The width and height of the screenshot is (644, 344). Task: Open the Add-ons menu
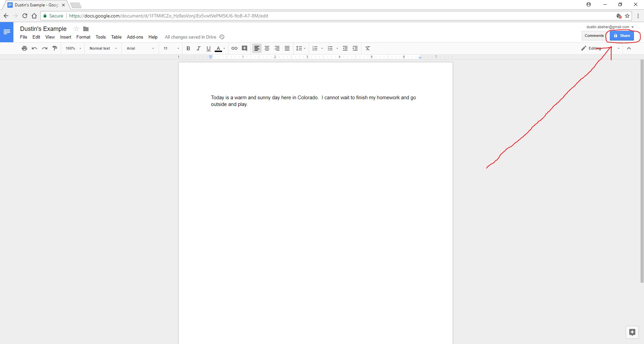click(x=135, y=37)
